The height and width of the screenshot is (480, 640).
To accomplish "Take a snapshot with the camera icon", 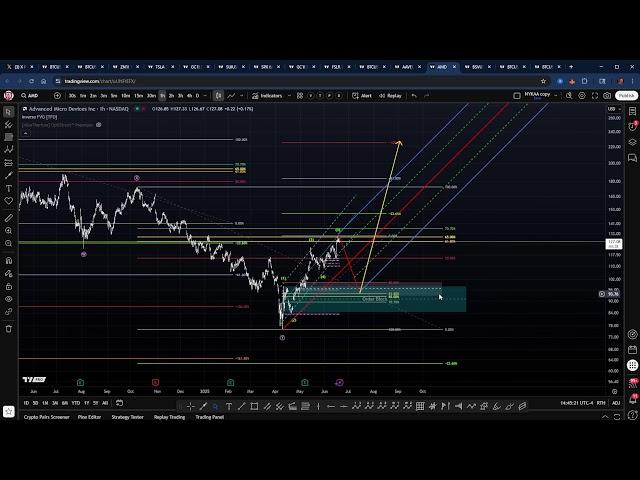I will point(607,96).
